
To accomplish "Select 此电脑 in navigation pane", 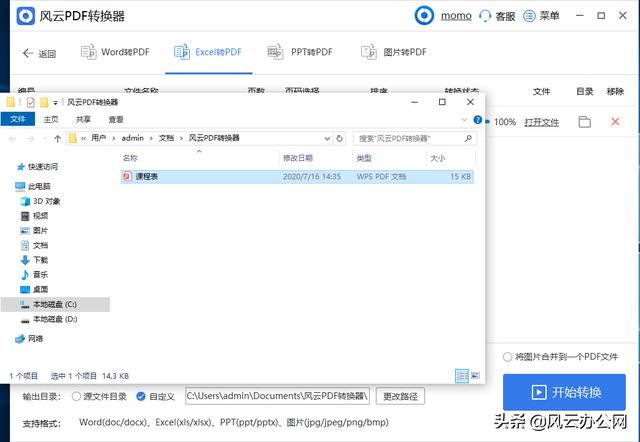I will click(x=33, y=186).
